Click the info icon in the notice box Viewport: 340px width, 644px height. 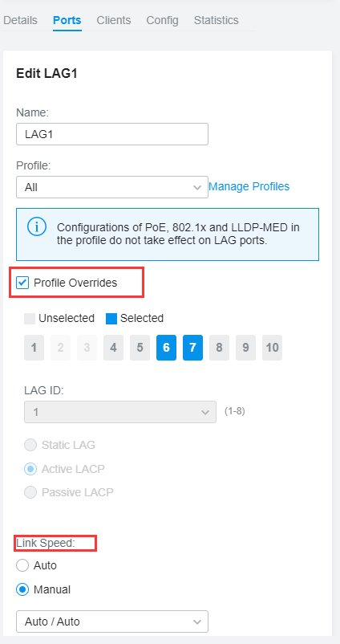pos(37,227)
